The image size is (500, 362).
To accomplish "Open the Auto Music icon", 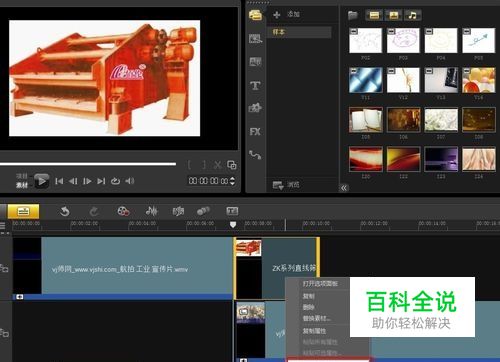I will click(178, 211).
